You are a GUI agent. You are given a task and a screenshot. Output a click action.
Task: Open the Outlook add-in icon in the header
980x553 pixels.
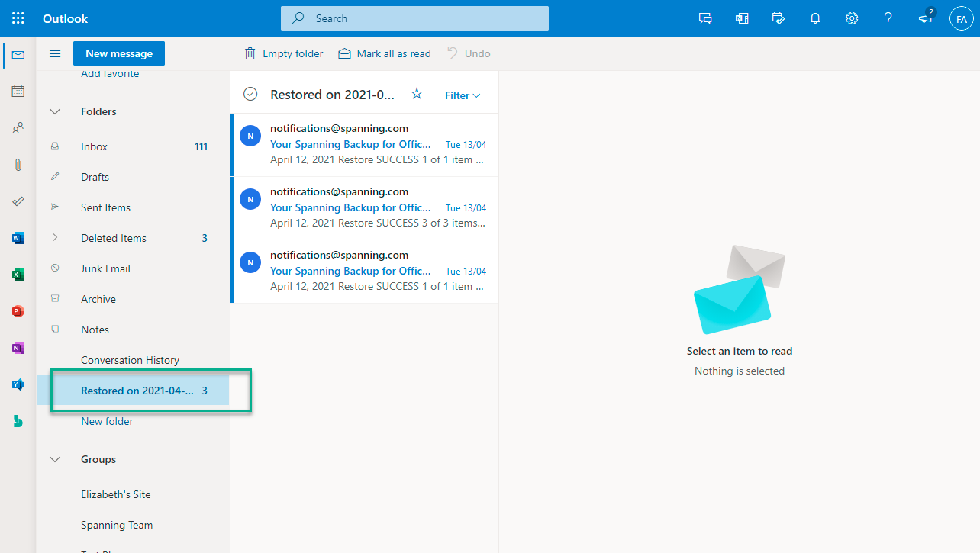pyautogui.click(x=742, y=18)
